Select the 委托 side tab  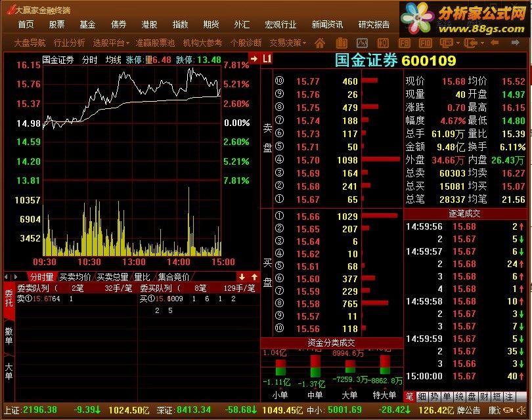pos(9,299)
